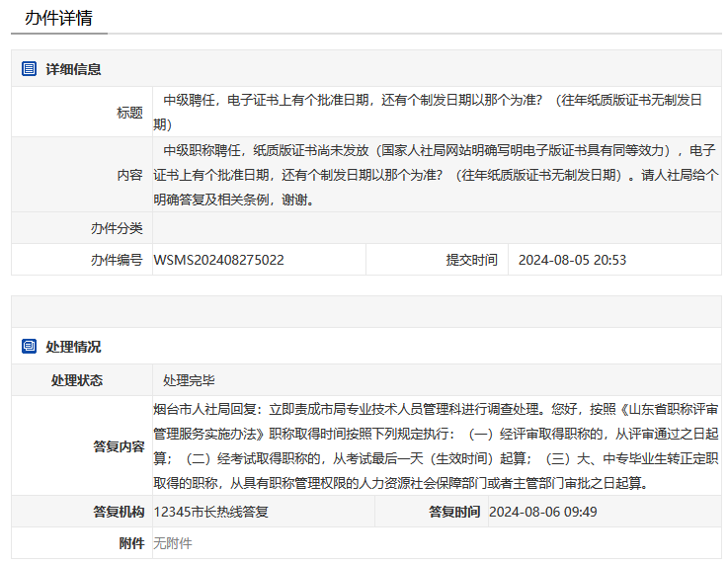Viewport: 728px width, 563px height.
Task: Click the 答复内容 label
Action: (119, 446)
